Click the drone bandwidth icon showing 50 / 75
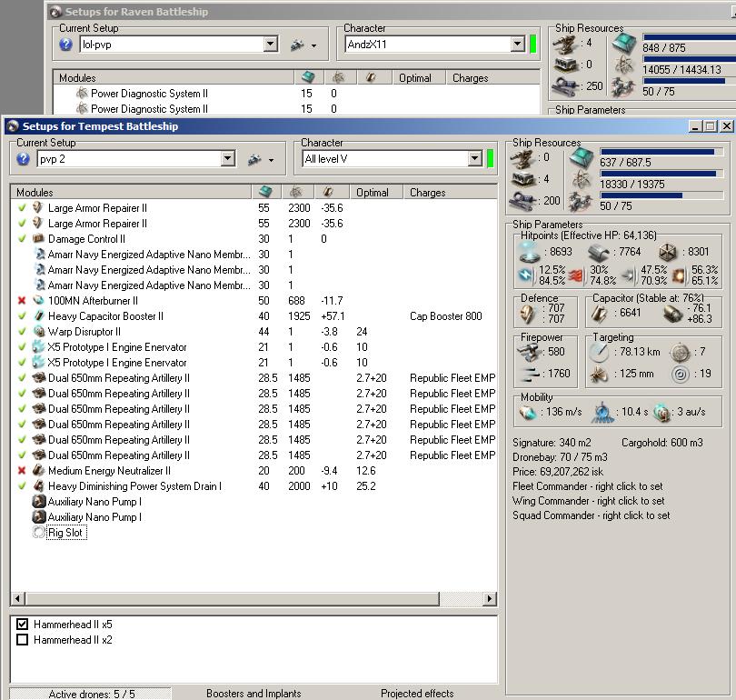The height and width of the screenshot is (700, 736). pyautogui.click(x=580, y=203)
